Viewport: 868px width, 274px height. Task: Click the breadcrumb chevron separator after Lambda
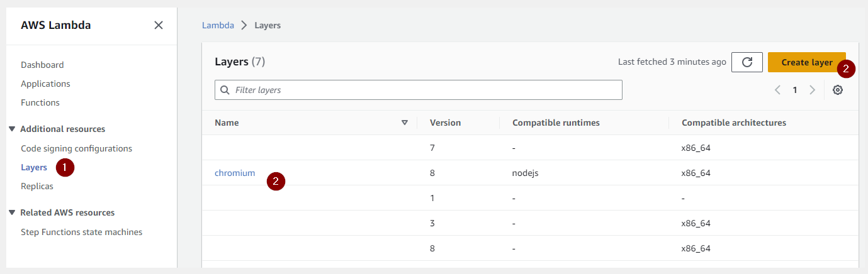(x=244, y=26)
